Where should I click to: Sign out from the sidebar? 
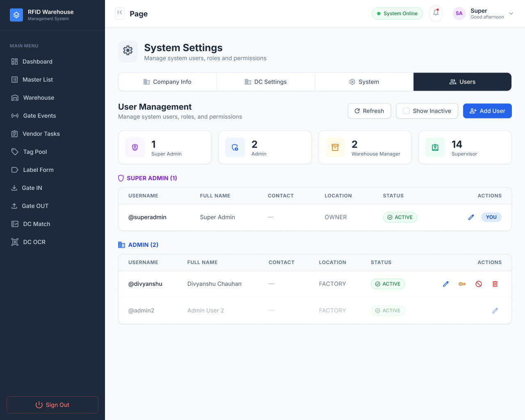click(x=52, y=405)
